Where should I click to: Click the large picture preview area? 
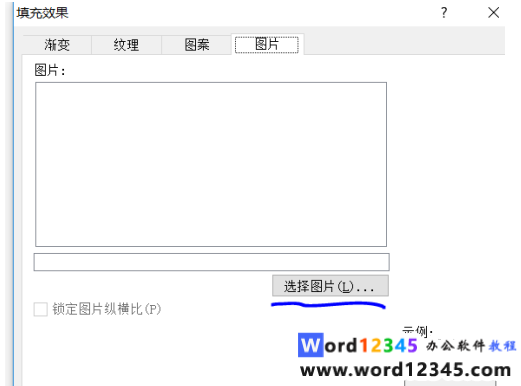coord(211,164)
